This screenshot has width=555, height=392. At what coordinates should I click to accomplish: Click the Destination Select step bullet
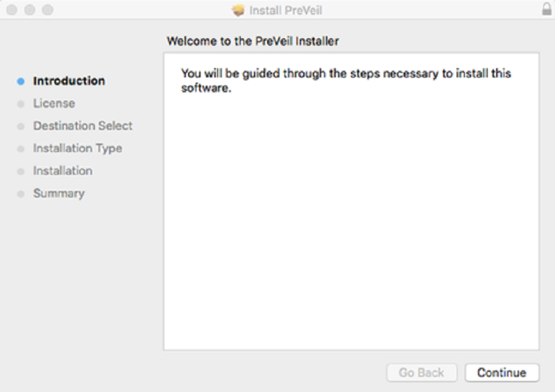tap(21, 126)
